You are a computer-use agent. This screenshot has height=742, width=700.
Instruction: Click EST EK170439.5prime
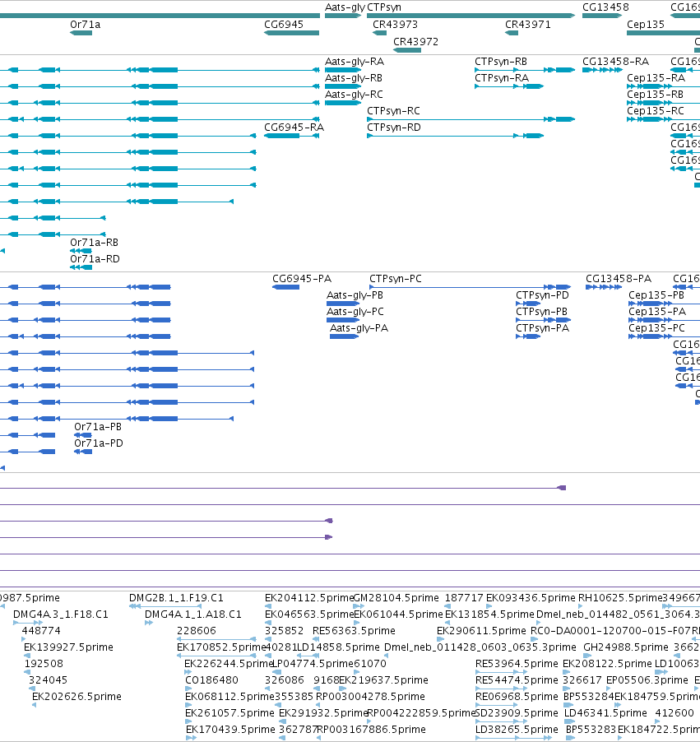pos(230,730)
